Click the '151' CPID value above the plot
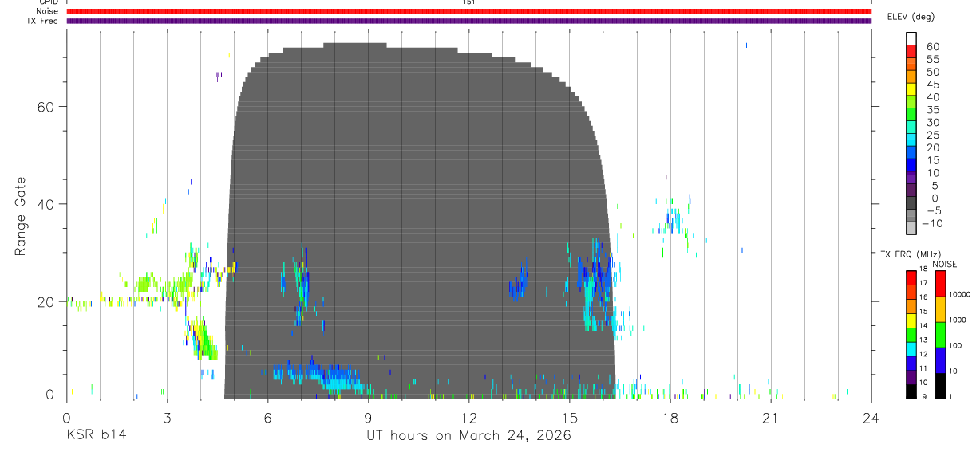Viewport: 980px width, 452px height. tap(469, 3)
